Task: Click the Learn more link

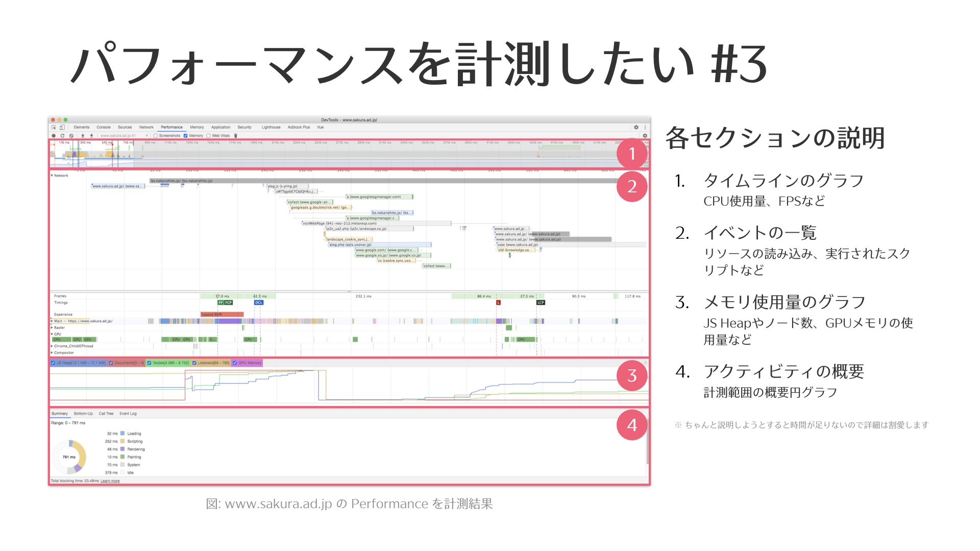Action: point(110,481)
